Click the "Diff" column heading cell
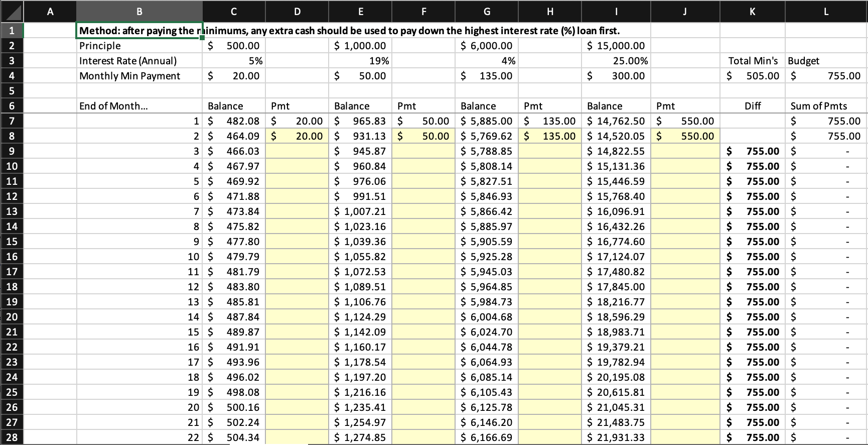This screenshot has width=868, height=445. point(753,106)
